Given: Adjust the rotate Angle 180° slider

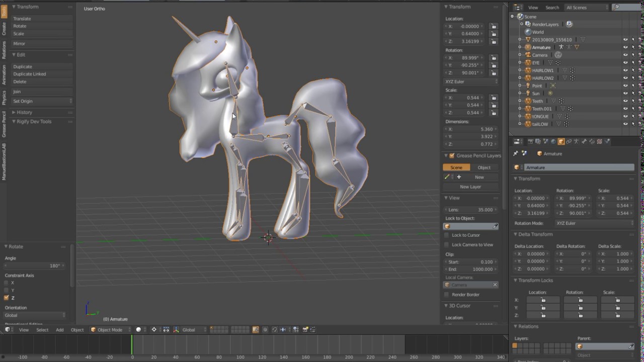Looking at the screenshot, I should coord(34,265).
